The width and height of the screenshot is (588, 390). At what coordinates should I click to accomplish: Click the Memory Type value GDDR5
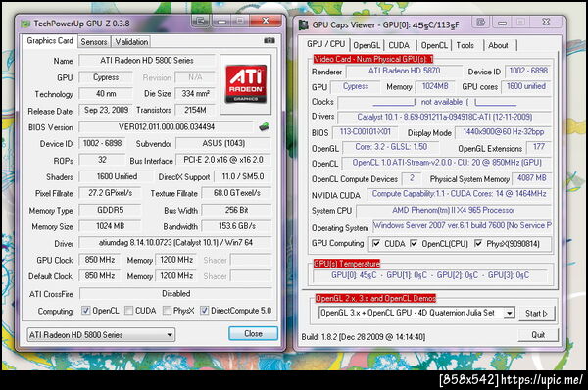110,210
